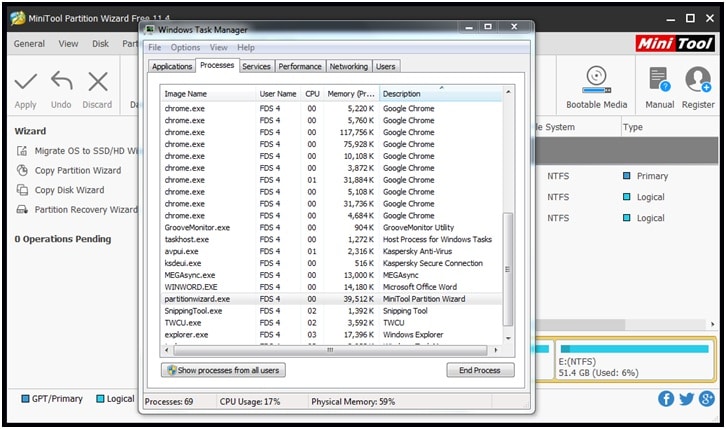The width and height of the screenshot is (726, 429).
Task: Select the E:(NTFS) partition block
Action: click(634, 360)
